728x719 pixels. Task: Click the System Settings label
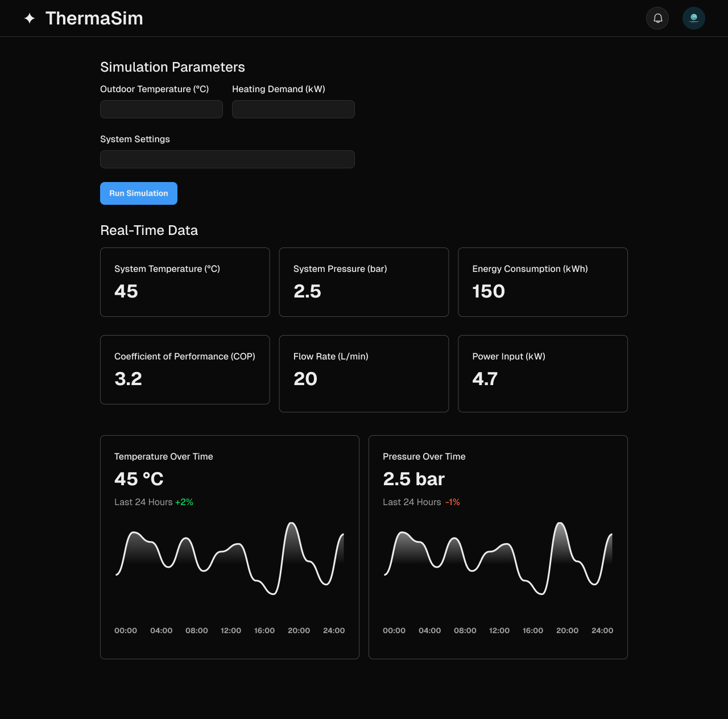pos(135,139)
